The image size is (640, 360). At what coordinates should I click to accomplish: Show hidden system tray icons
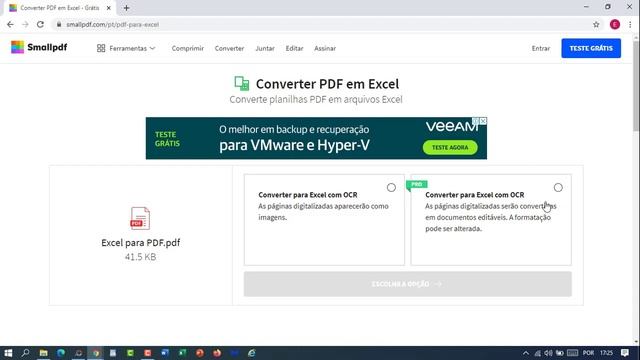[x=526, y=353]
